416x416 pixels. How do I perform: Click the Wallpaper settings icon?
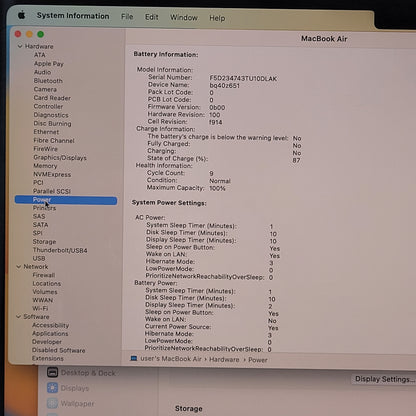[x=52, y=403]
